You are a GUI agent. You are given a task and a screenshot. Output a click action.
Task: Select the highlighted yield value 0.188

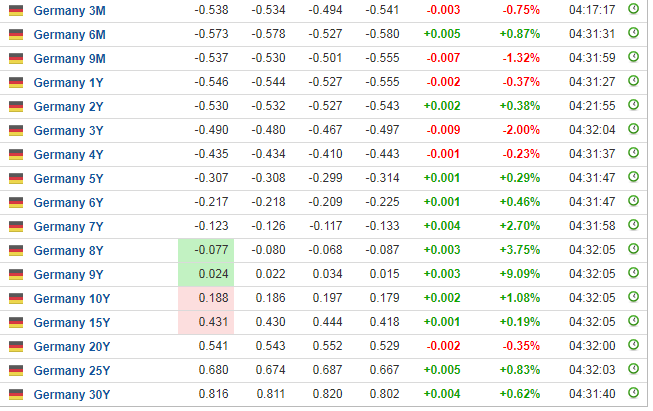pyautogui.click(x=213, y=298)
